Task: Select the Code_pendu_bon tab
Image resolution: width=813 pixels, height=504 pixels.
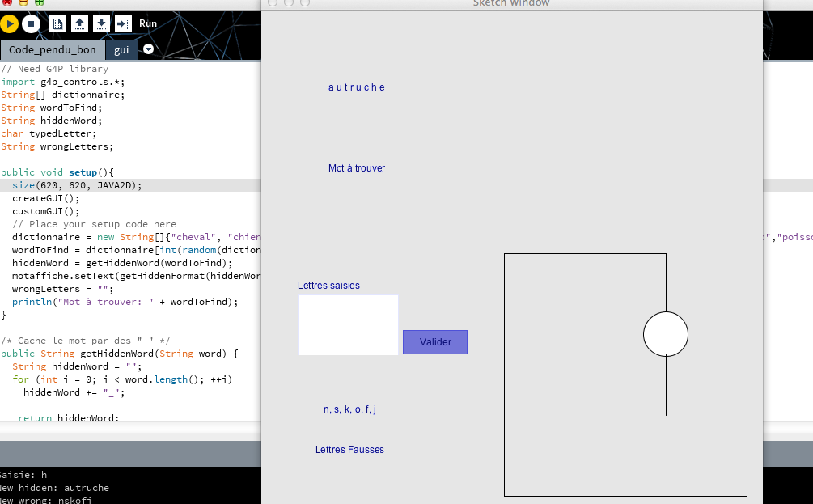Action: 52,50
